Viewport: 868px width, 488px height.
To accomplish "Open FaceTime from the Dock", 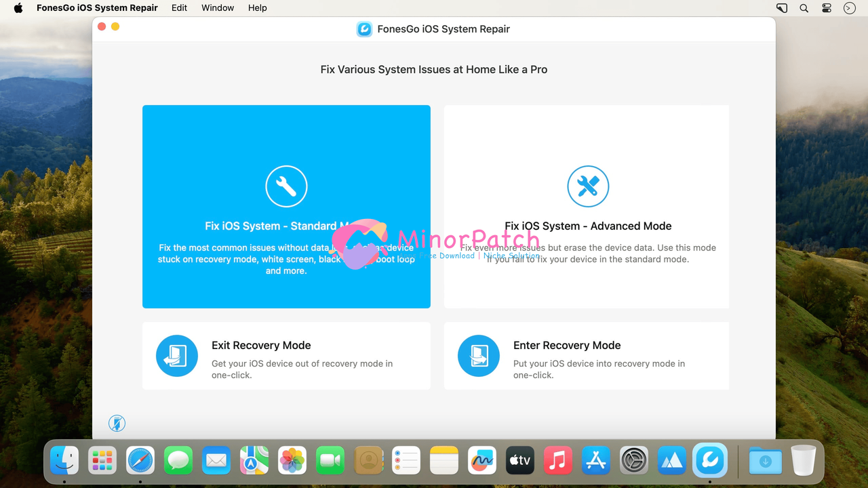I will [330, 461].
